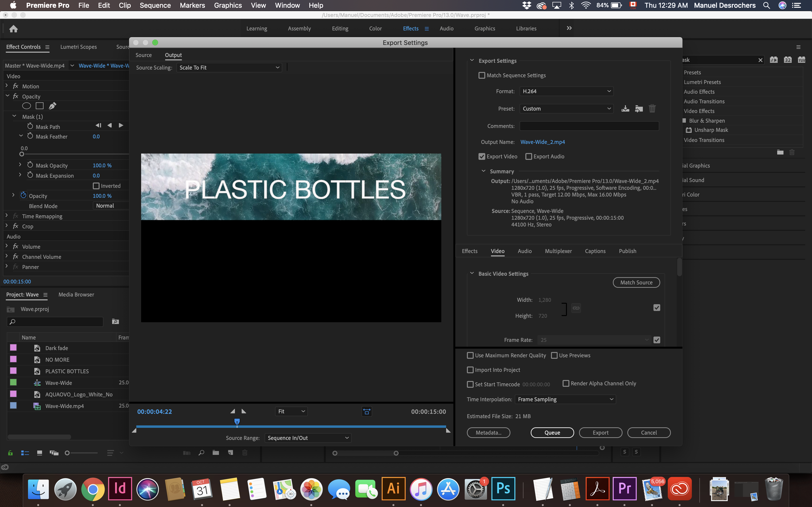Select the free draw bezier pen mask tool
The image size is (812, 507).
(52, 106)
